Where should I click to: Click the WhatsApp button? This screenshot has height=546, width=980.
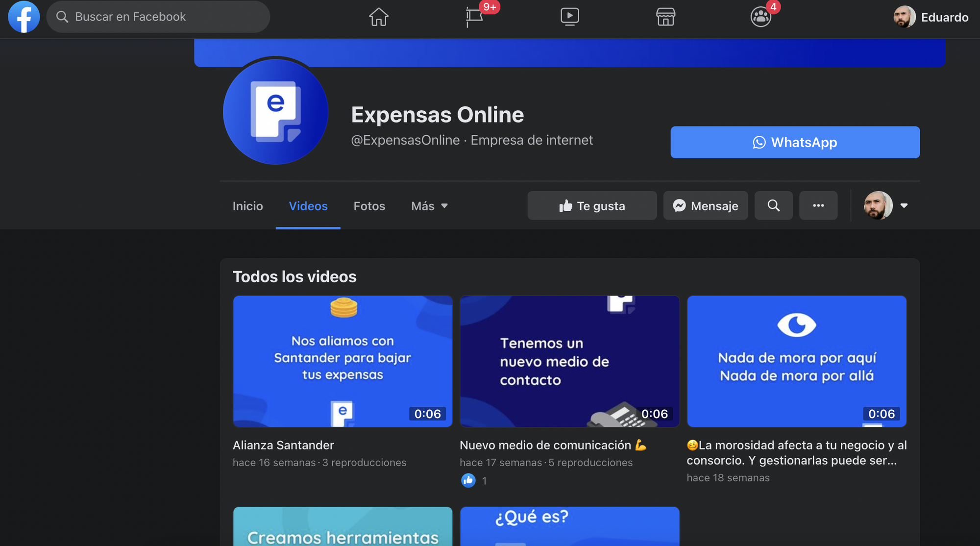coord(795,142)
